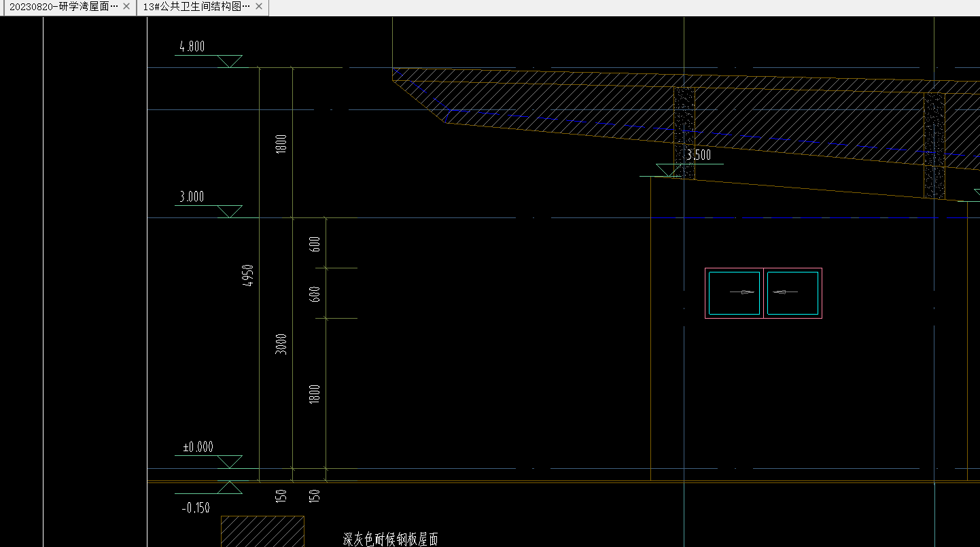
Task: Select the 3.500 elevation label
Action: [699, 155]
